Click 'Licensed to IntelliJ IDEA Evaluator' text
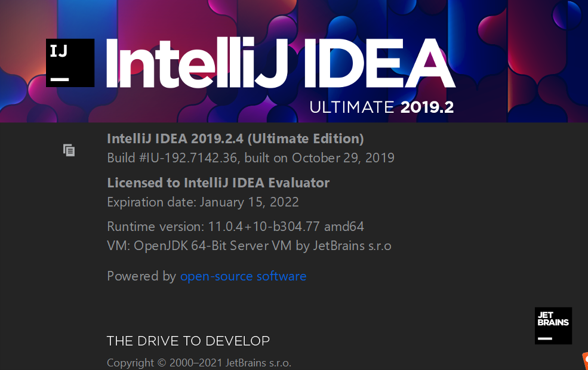This screenshot has width=588, height=370. [x=218, y=183]
